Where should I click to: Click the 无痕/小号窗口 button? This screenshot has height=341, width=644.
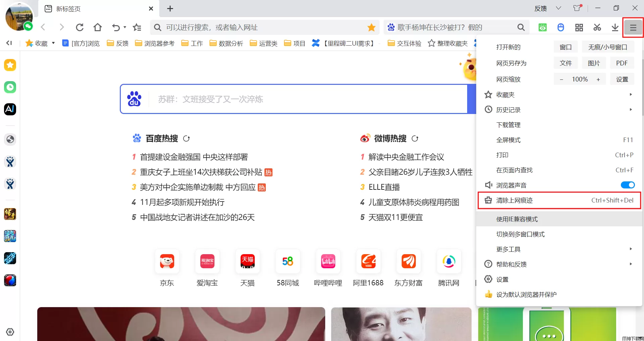(607, 47)
